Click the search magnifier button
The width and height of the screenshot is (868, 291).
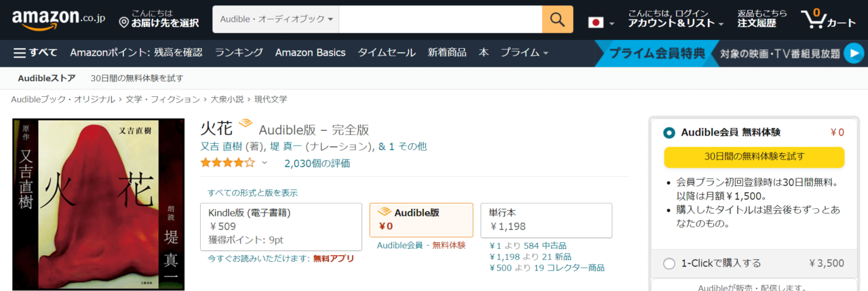[557, 20]
